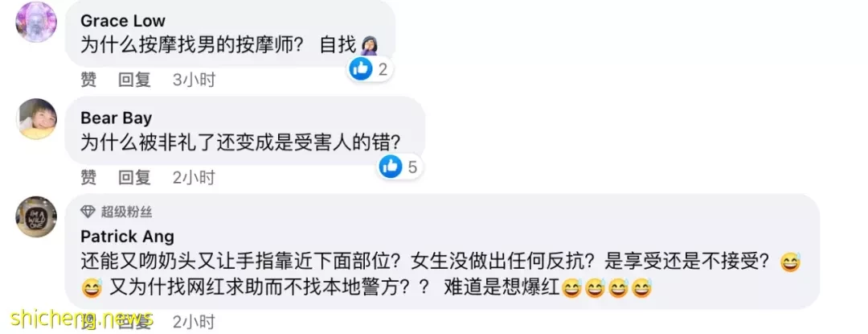868x334 pixels.
Task: Click the reaction count 2 on Grace Low's comment
Action: click(383, 70)
